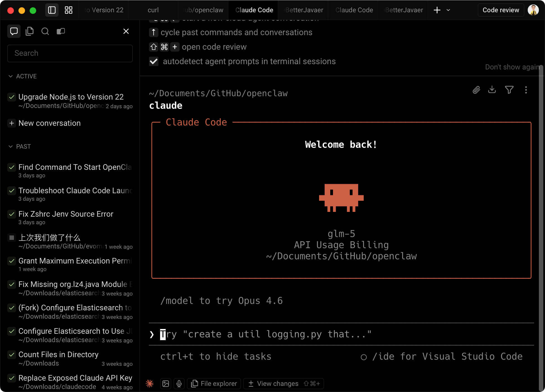The width and height of the screenshot is (545, 392).
Task: Click the Code review button
Action: coord(501,10)
